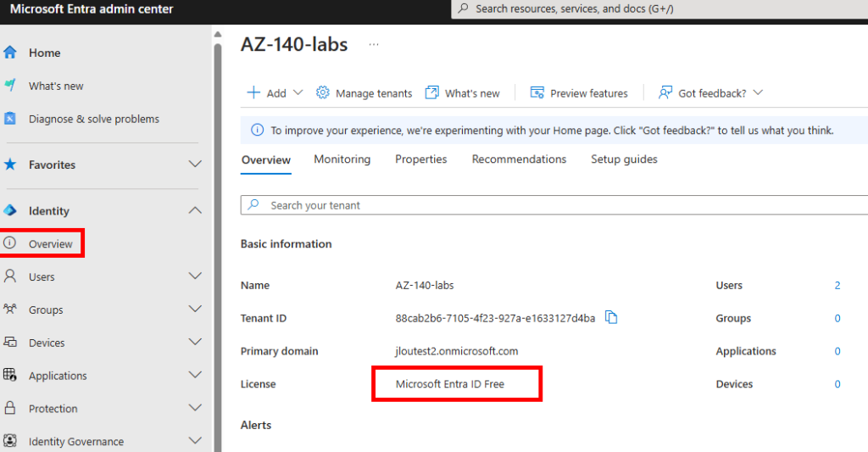Click the Got feedback person icon
Viewport: 868px width, 452px height.
pyautogui.click(x=665, y=92)
